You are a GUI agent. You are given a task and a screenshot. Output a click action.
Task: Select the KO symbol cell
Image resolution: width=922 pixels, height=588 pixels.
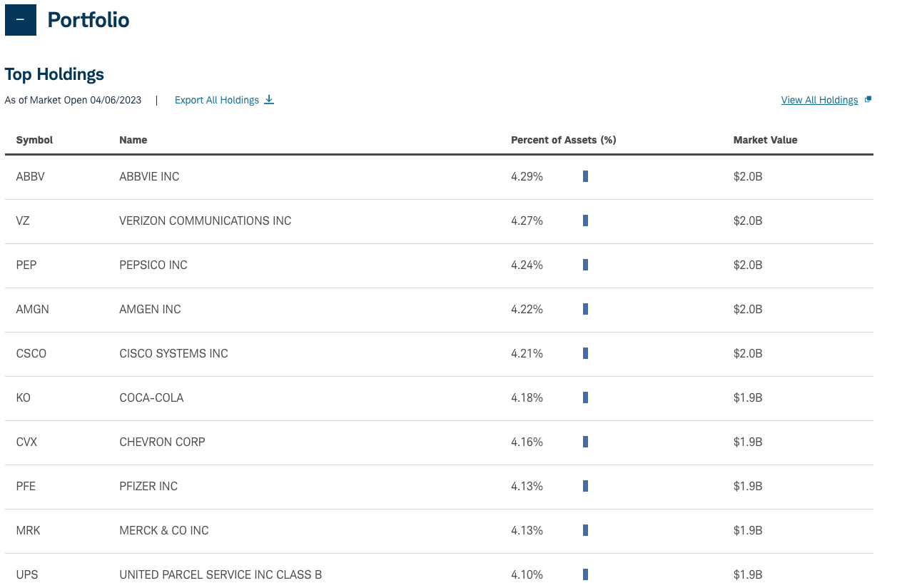click(x=23, y=397)
